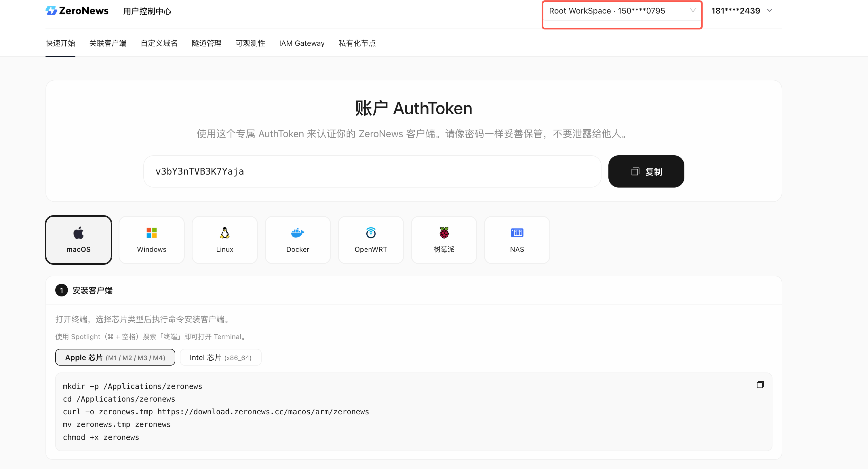Select Intel 芯片 (x86_64) option
Image resolution: width=868 pixels, height=469 pixels.
(x=221, y=357)
